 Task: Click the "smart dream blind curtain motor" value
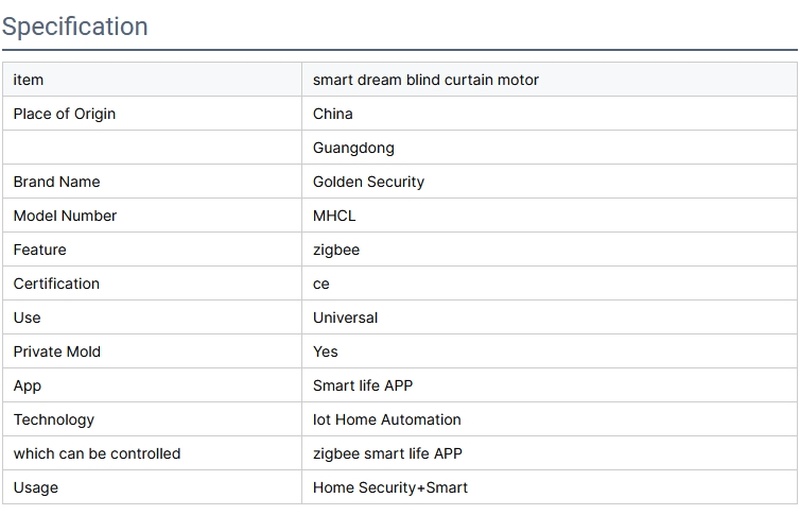click(x=425, y=80)
